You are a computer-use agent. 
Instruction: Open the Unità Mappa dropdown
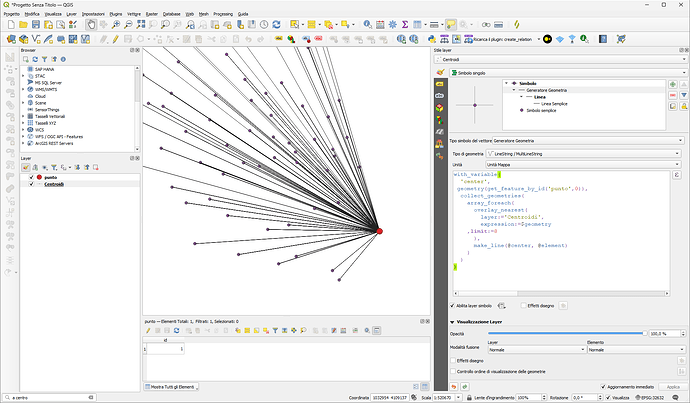point(583,165)
